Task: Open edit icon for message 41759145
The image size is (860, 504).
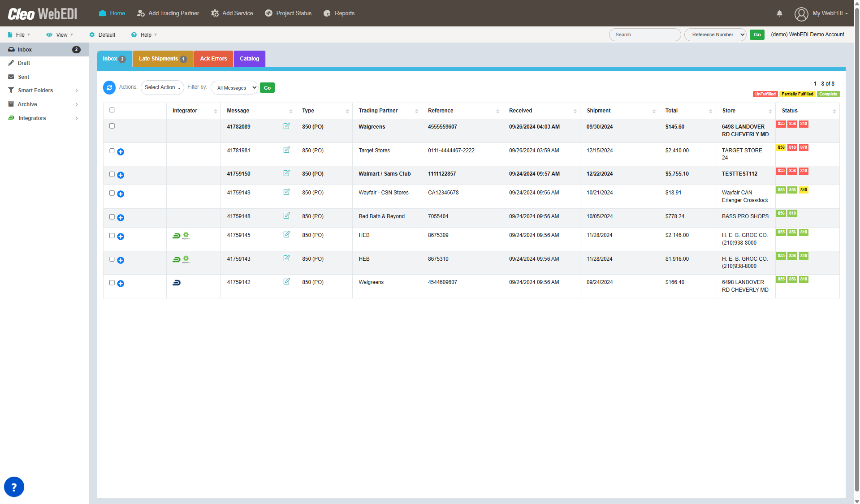Action: [286, 235]
